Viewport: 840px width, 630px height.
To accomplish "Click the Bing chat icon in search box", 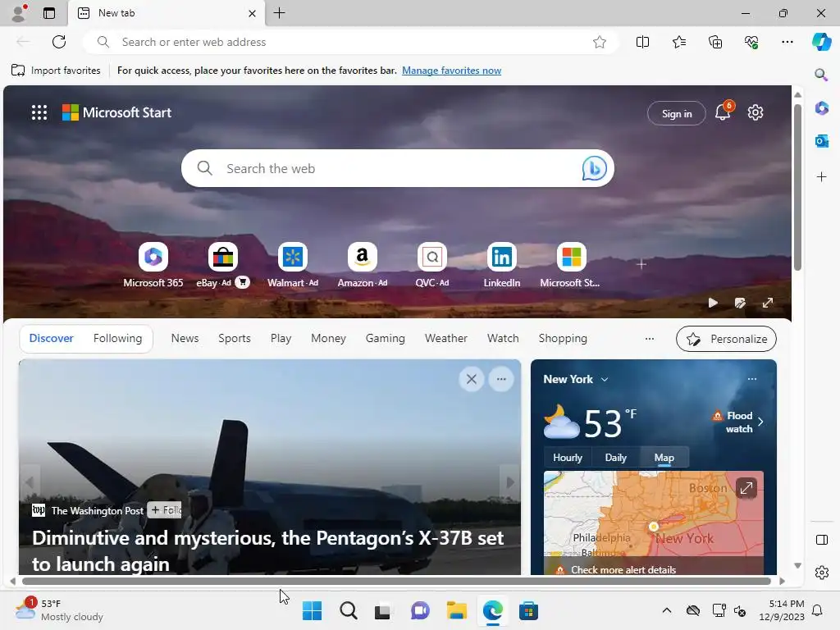I will [594, 168].
